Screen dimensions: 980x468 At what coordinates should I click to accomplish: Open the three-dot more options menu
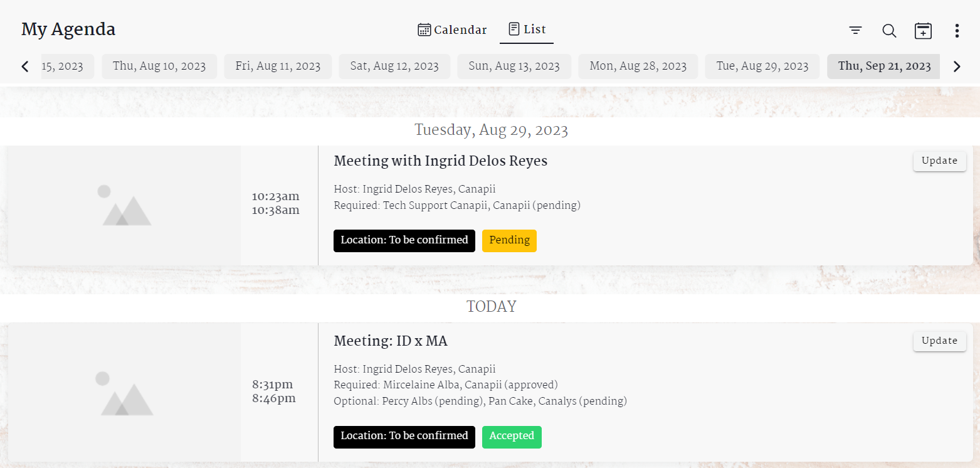tap(957, 30)
